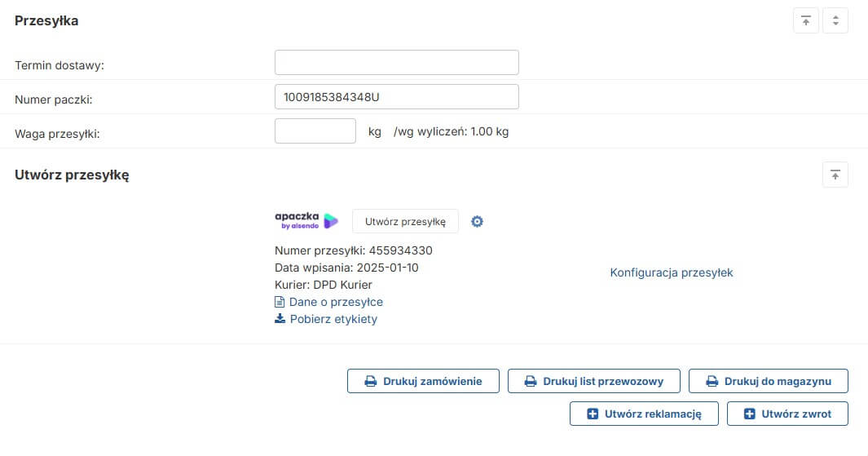Click the wg wyliczeń 1.00 kg text

pyautogui.click(x=451, y=131)
